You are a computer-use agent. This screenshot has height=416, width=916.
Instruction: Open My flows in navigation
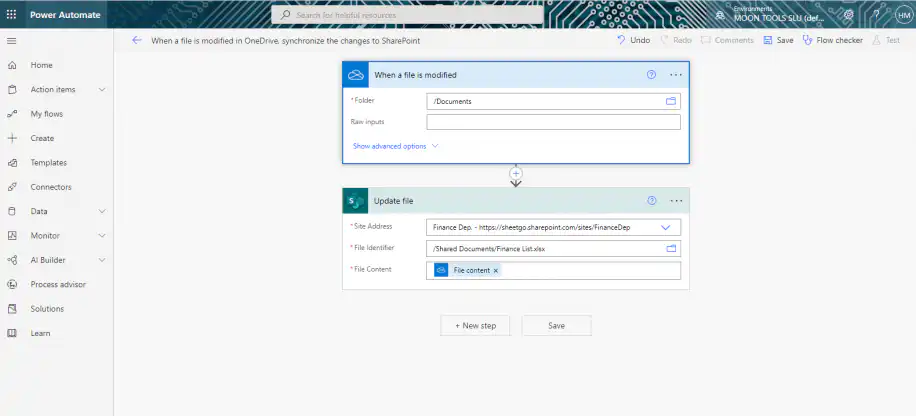(x=47, y=114)
